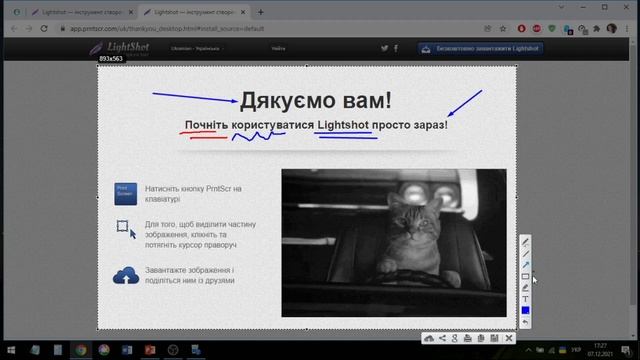
Task: Open the tab search chevron
Action: pos(561,7)
